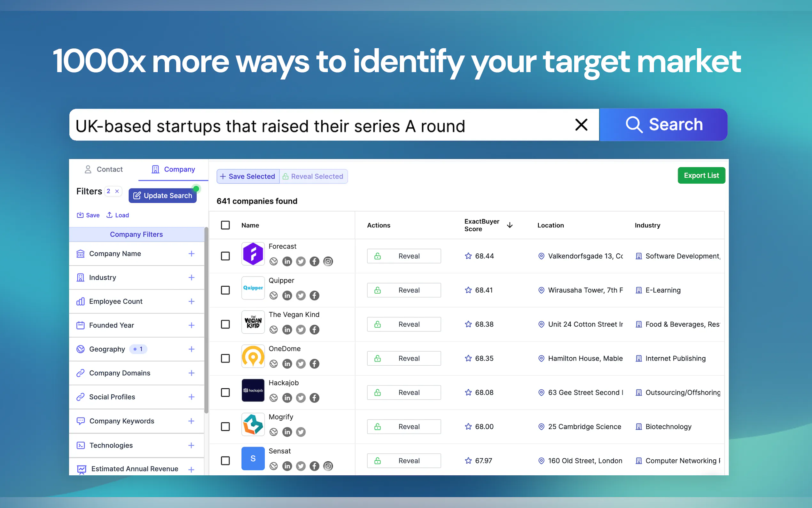
Task: Click the ExactBuyer Score sort arrow
Action: tap(510, 225)
